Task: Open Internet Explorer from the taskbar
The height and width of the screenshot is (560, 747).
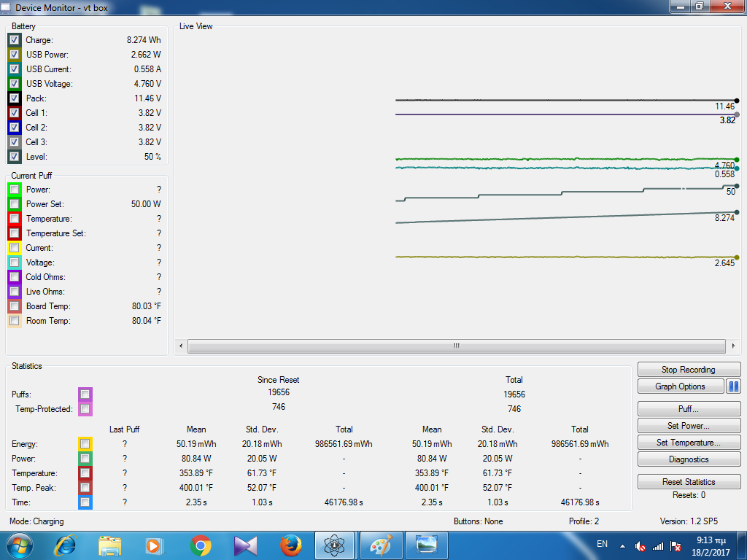Action: [65, 545]
